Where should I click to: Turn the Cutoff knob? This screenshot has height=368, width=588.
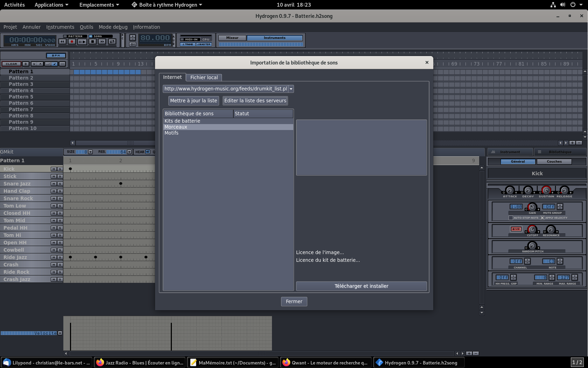532,230
